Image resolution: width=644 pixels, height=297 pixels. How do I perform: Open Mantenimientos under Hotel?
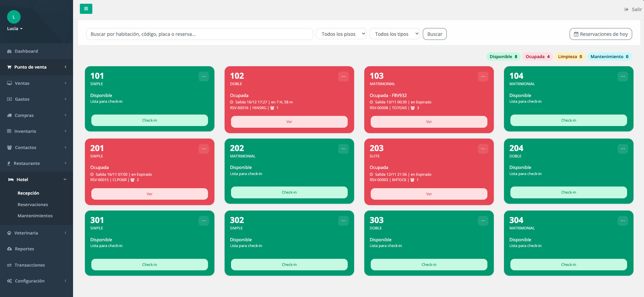35,216
